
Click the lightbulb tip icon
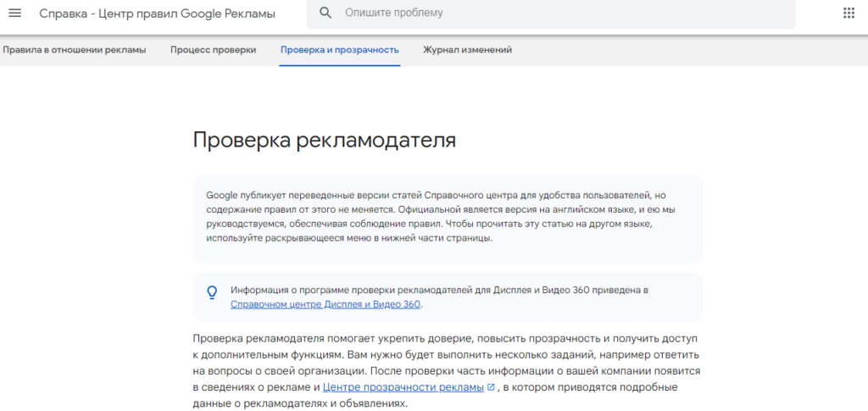(211, 292)
